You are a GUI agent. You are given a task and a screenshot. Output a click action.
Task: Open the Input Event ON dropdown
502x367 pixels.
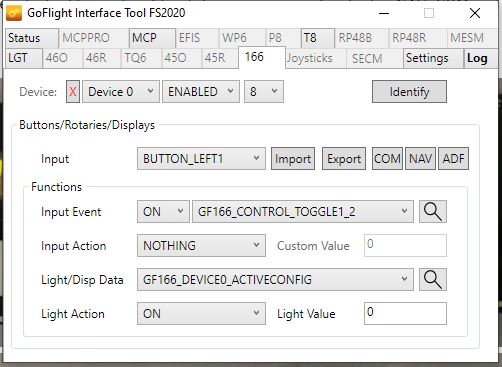tap(163, 211)
